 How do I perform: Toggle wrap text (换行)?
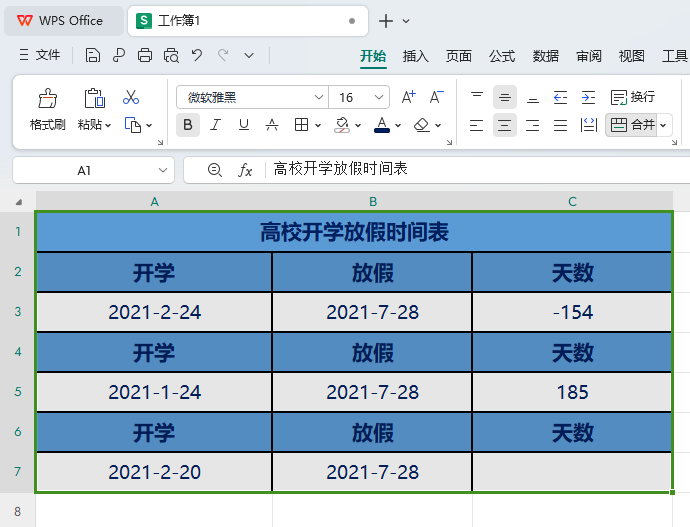tap(633, 97)
